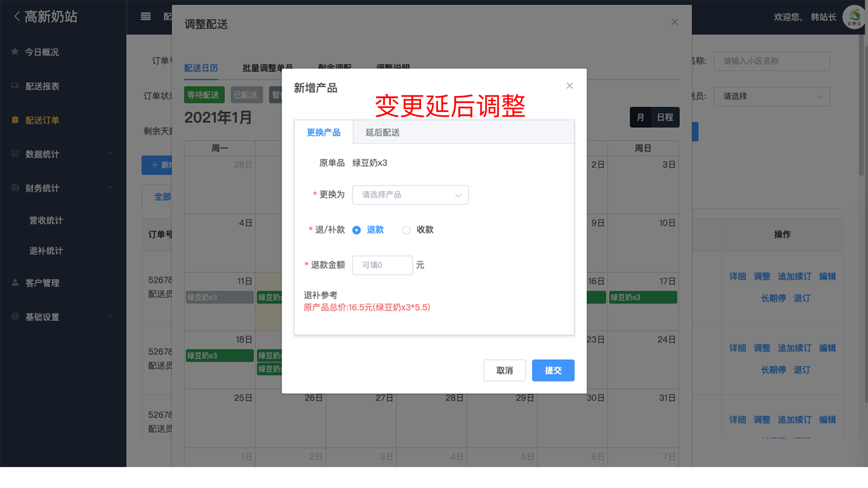Click the 提交 button
Screen dimensions: 868x488
[x=553, y=370]
